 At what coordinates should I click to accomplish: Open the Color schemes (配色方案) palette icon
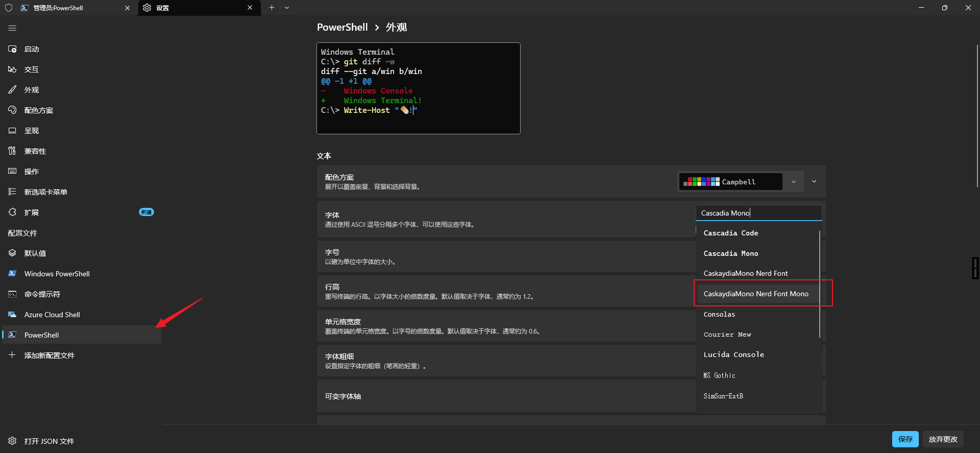click(x=12, y=110)
